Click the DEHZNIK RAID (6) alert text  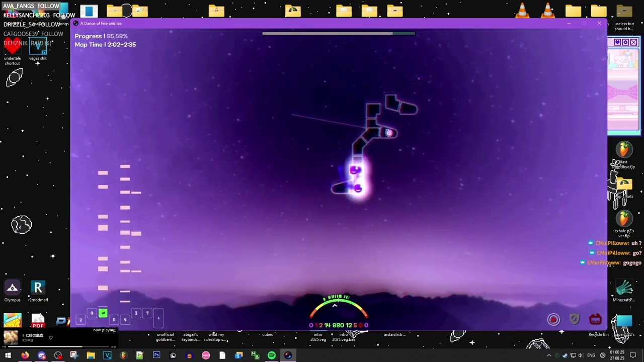(28, 43)
